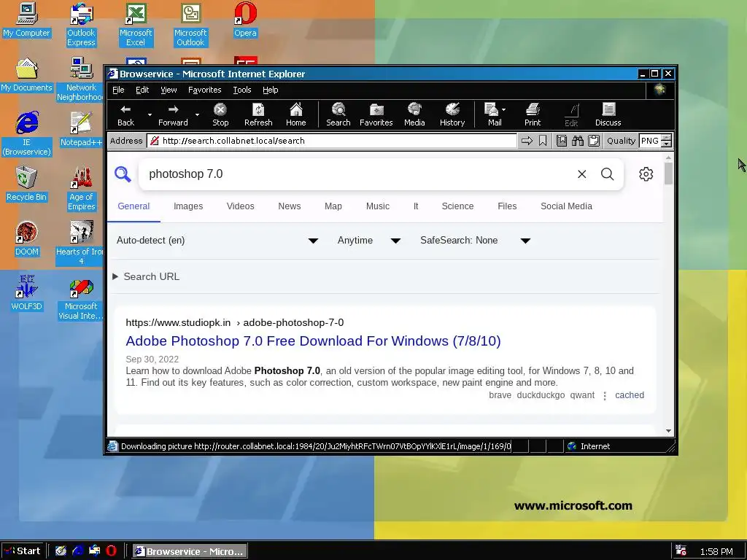The image size is (747, 560).
Task: Click the Quality PNG stepper arrows
Action: pyautogui.click(x=667, y=141)
